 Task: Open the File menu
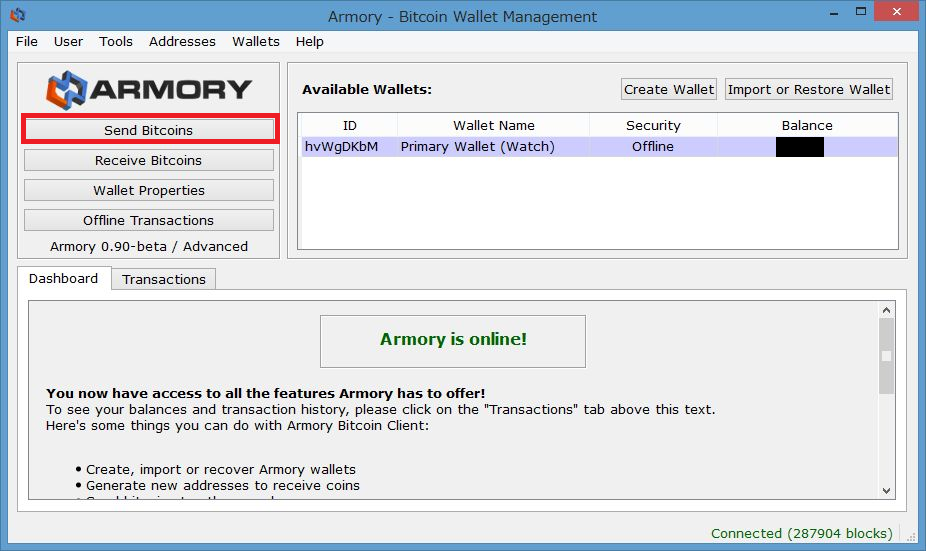[x=27, y=41]
